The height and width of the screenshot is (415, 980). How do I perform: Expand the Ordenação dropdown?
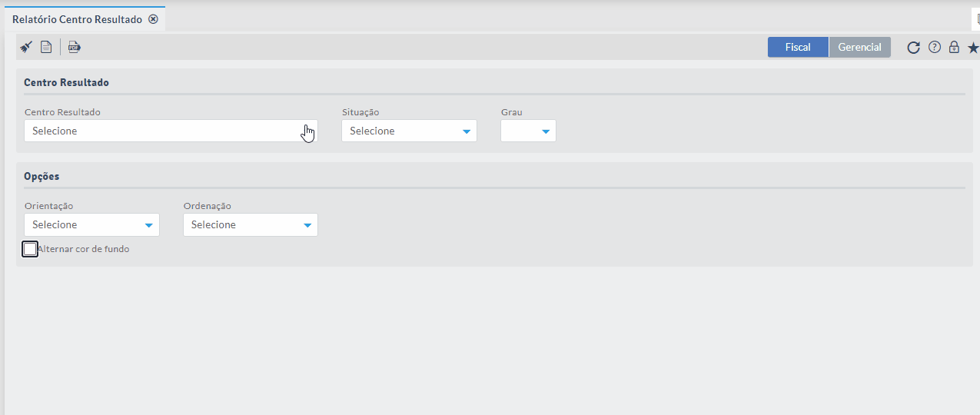(x=250, y=225)
